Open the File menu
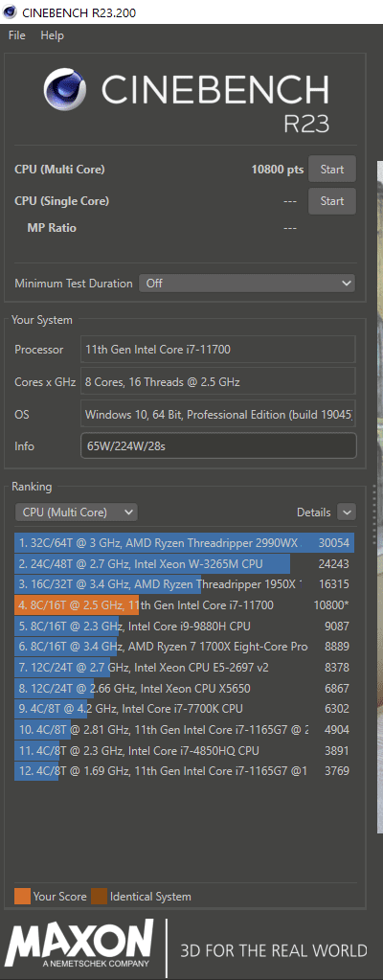 click(x=17, y=35)
